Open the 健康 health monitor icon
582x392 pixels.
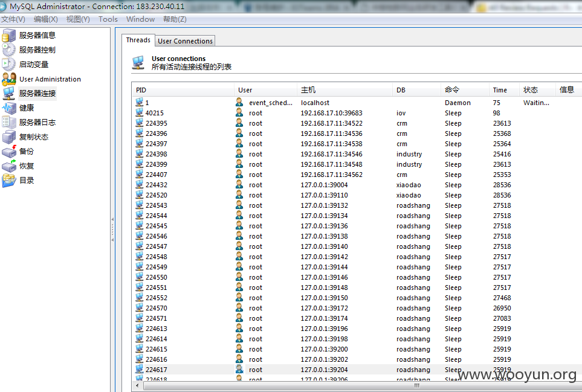point(9,108)
